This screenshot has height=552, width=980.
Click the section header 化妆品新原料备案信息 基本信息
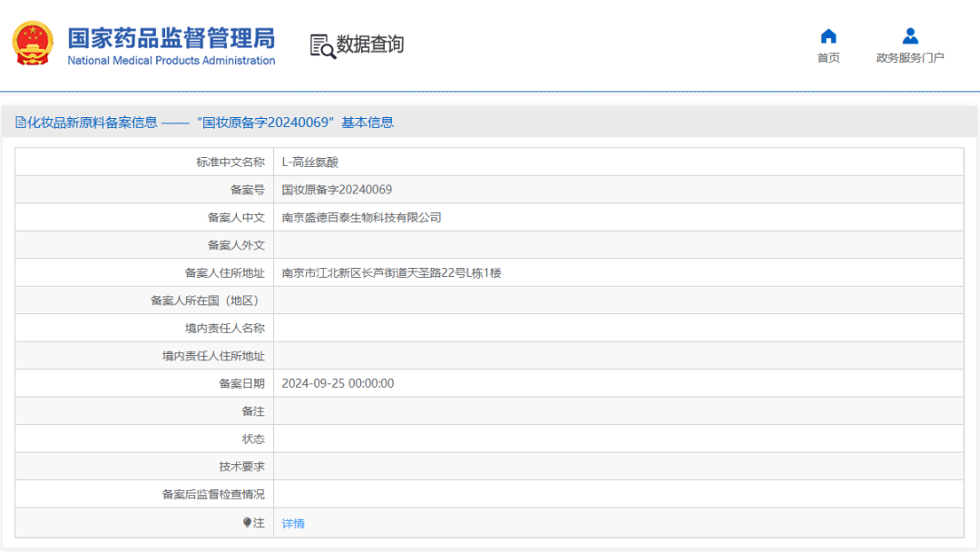(x=204, y=123)
